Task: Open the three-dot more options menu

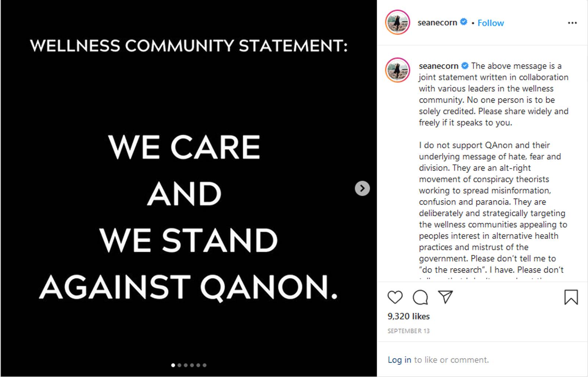Action: pos(572,23)
